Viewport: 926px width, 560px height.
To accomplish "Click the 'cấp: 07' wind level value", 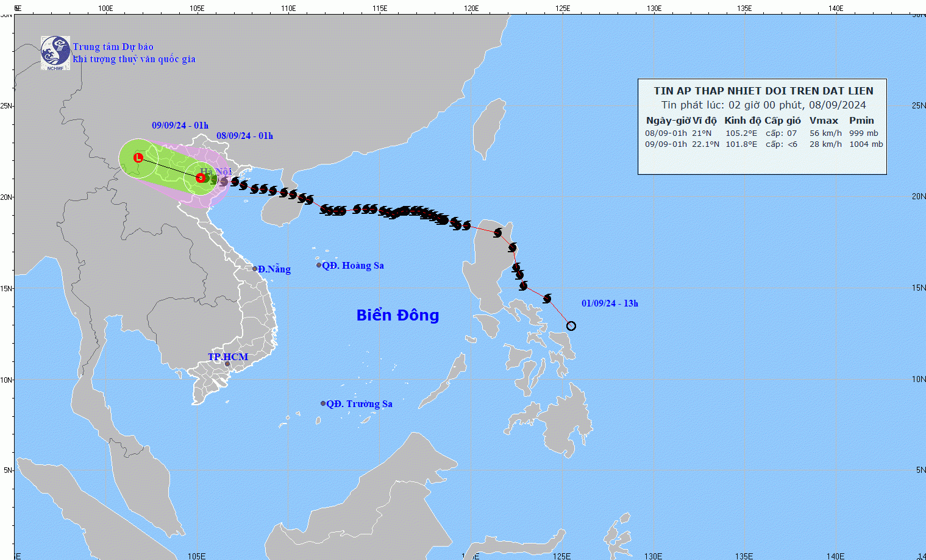I will point(781,133).
